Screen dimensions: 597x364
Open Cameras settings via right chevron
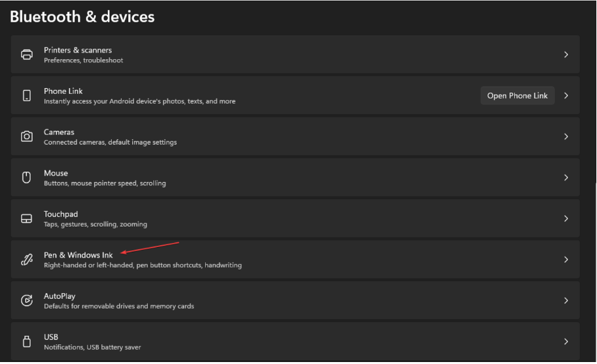click(x=566, y=137)
